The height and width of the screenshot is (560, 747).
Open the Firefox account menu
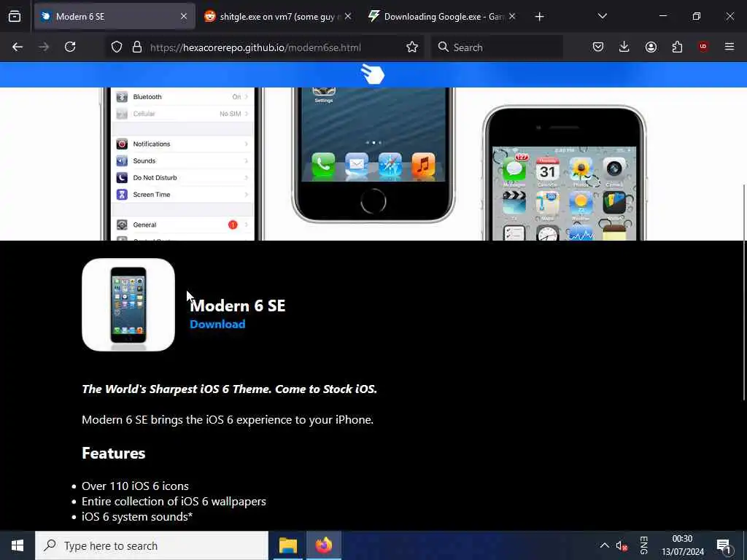(651, 47)
